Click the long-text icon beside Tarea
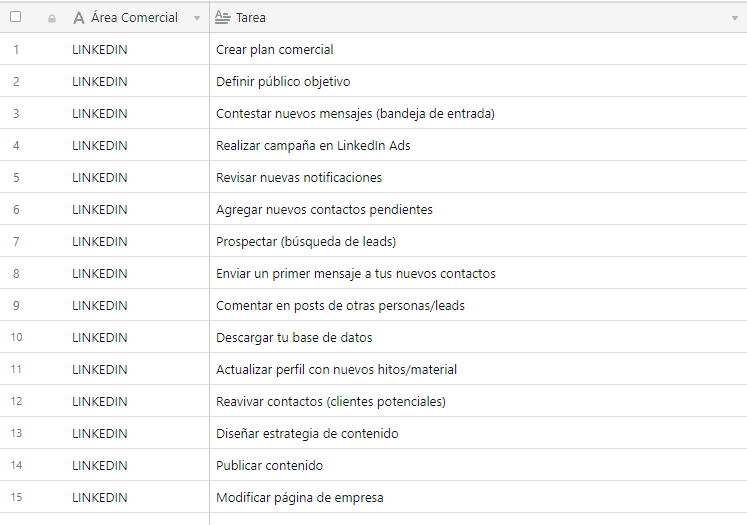This screenshot has height=525, width=747. pos(222,18)
